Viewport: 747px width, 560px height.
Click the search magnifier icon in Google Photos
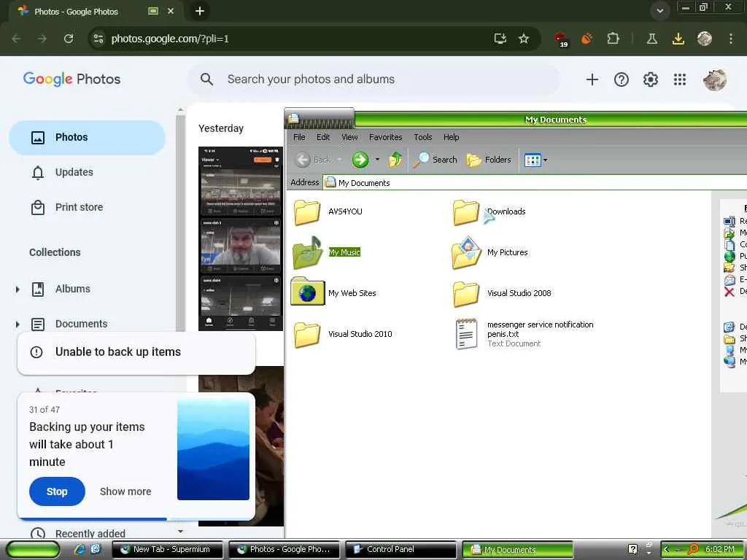coord(206,79)
